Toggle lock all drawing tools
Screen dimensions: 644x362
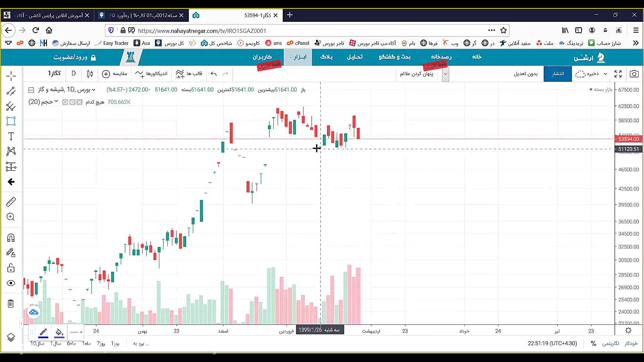(11, 268)
